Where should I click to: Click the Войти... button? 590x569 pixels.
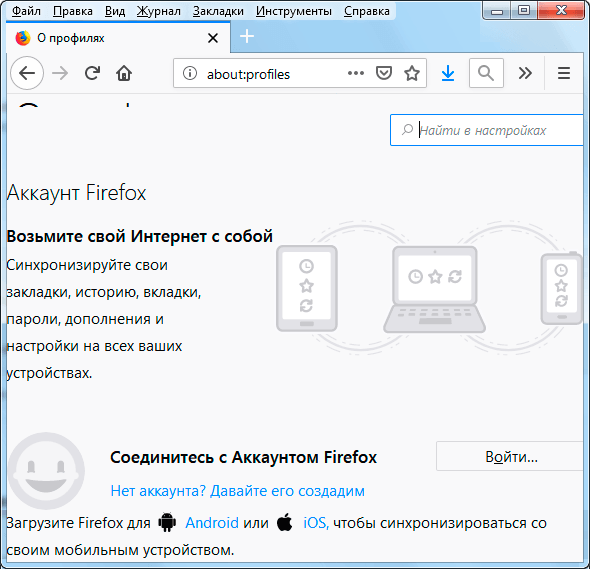511,456
